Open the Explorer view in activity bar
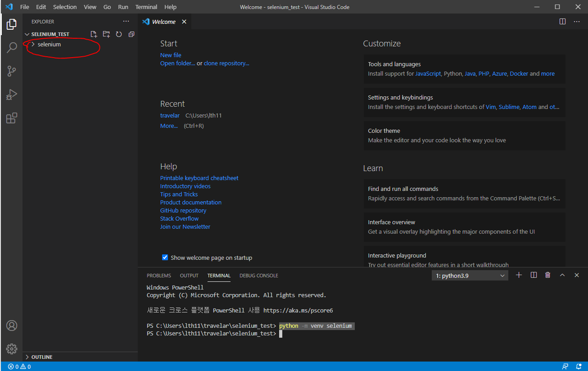The height and width of the screenshot is (371, 588). (x=12, y=24)
